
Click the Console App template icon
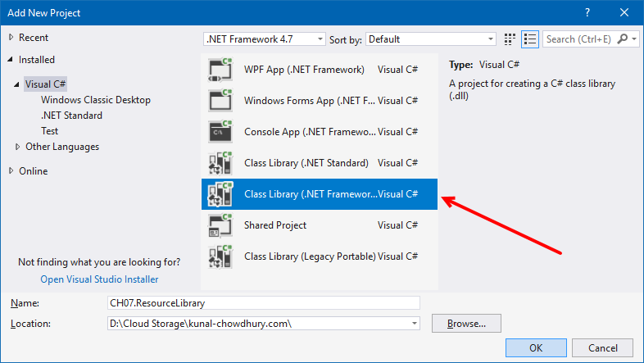click(220, 132)
